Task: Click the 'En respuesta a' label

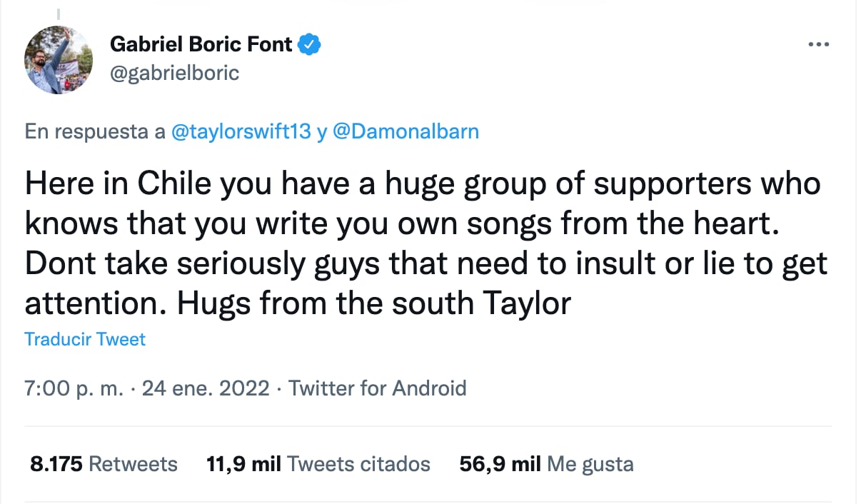Action: point(95,132)
